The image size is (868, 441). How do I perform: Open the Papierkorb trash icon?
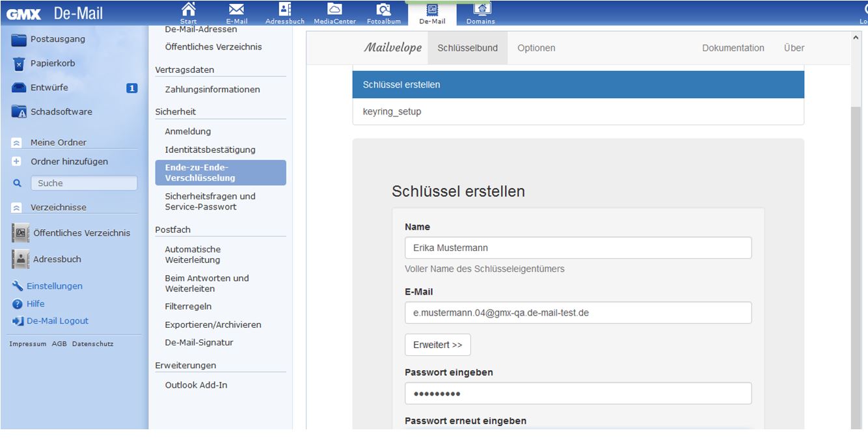coord(19,64)
